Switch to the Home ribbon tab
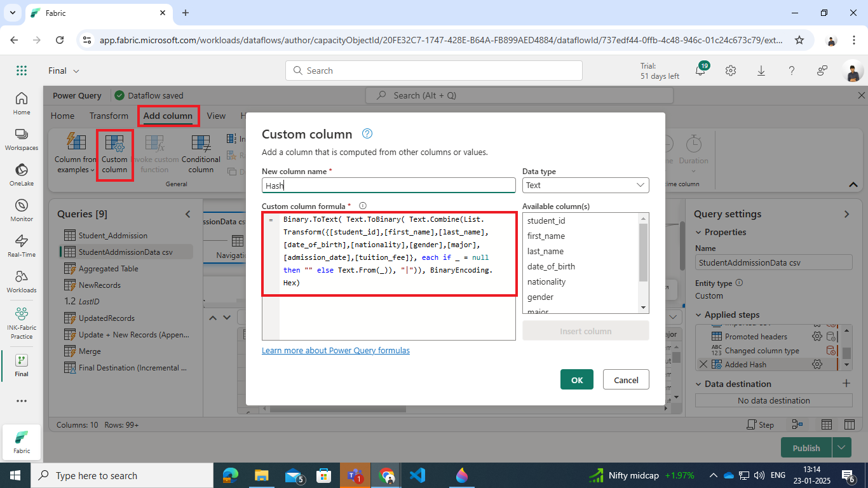868x488 pixels. 62,116
